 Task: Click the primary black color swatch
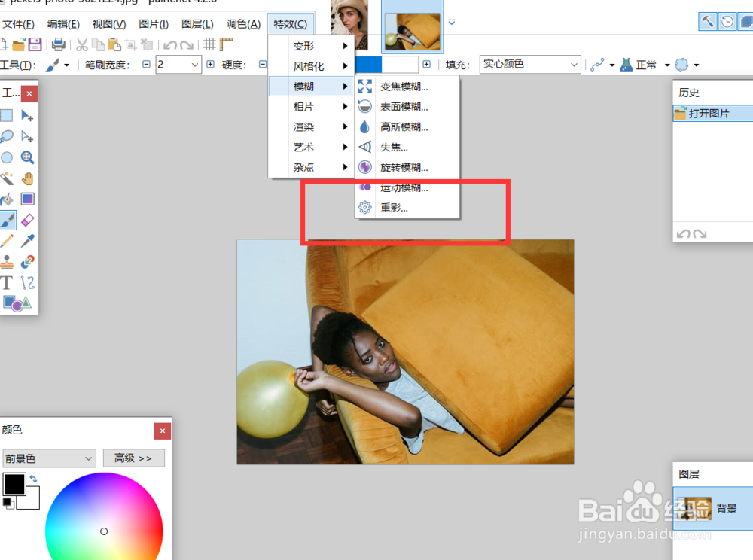(14, 484)
